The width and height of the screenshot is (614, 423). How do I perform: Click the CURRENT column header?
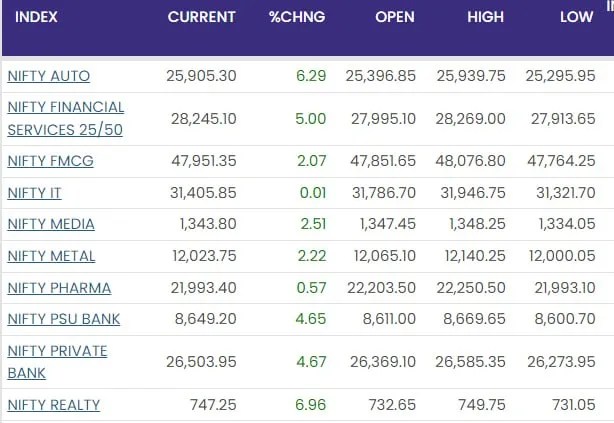[202, 17]
